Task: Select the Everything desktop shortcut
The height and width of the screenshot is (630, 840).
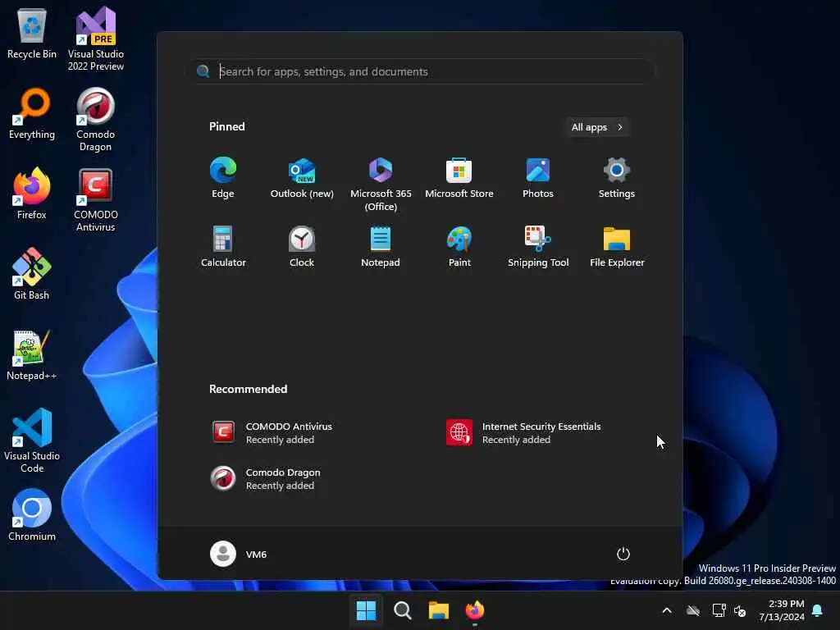Action: click(x=32, y=113)
